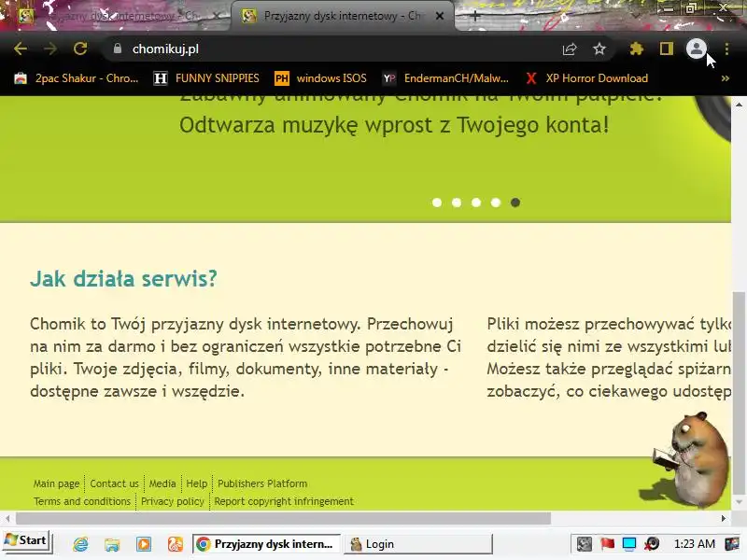Click the horizontal scrollbar right arrow

[x=724, y=518]
